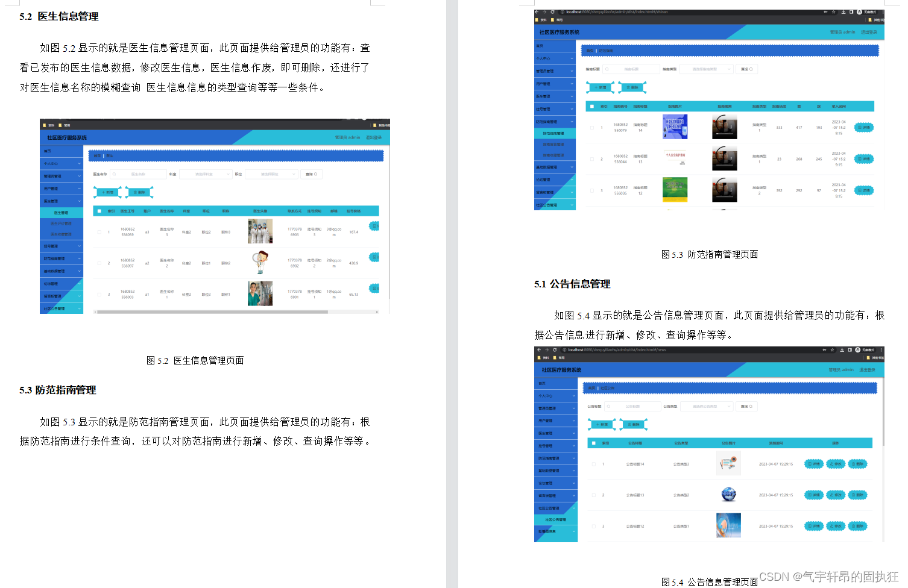
Task: Click bookmark star icon in Fig 5.3 screenshot
Action: point(834,11)
